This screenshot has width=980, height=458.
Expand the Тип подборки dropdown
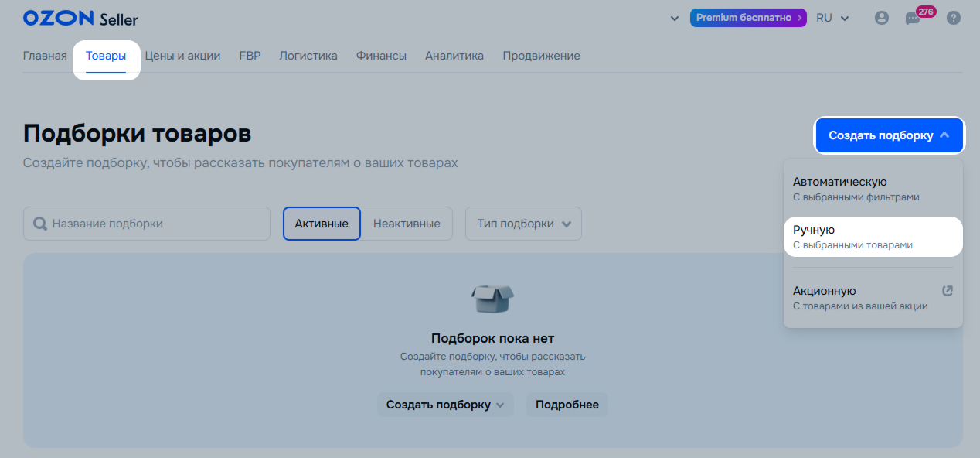coord(523,224)
